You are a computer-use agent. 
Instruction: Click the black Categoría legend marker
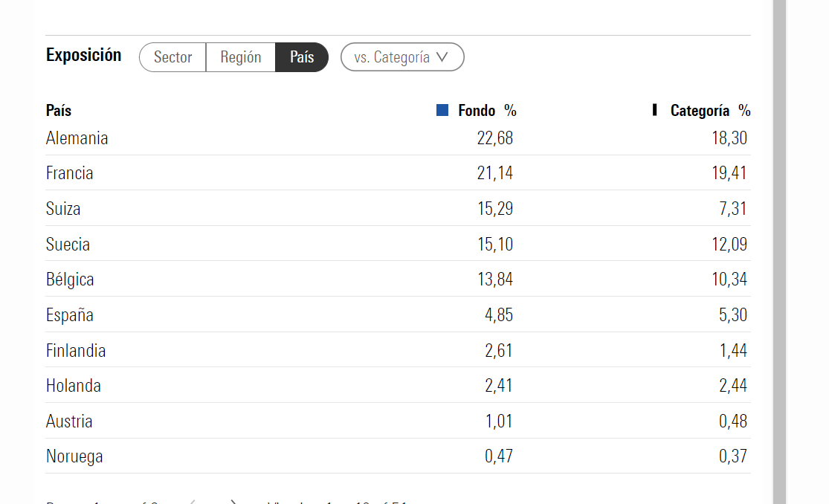click(654, 110)
